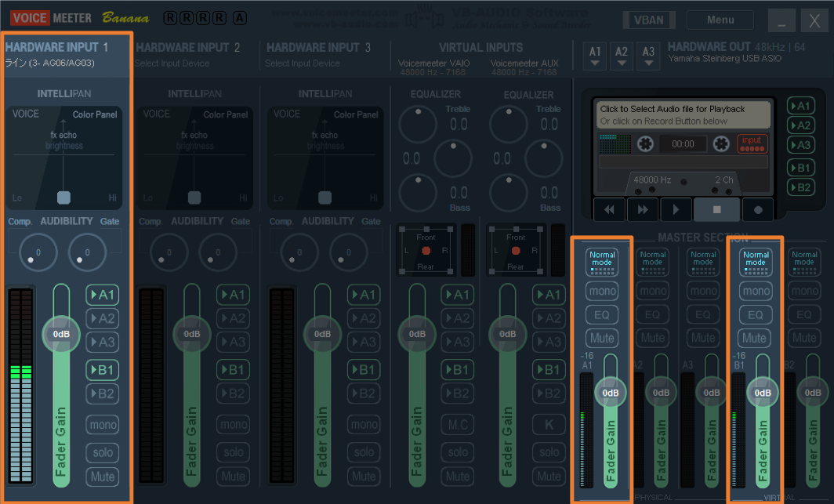Image resolution: width=834 pixels, height=504 pixels.
Task: Stop the cassette recorder
Action: (716, 209)
